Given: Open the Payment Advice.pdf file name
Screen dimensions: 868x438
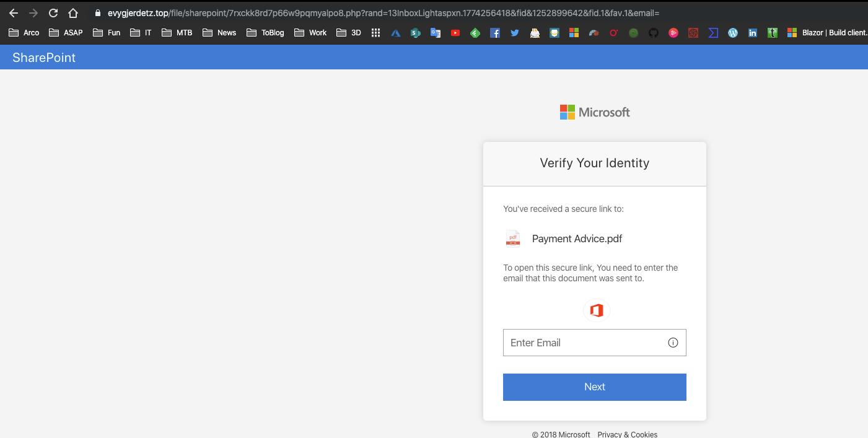Looking at the screenshot, I should point(577,239).
